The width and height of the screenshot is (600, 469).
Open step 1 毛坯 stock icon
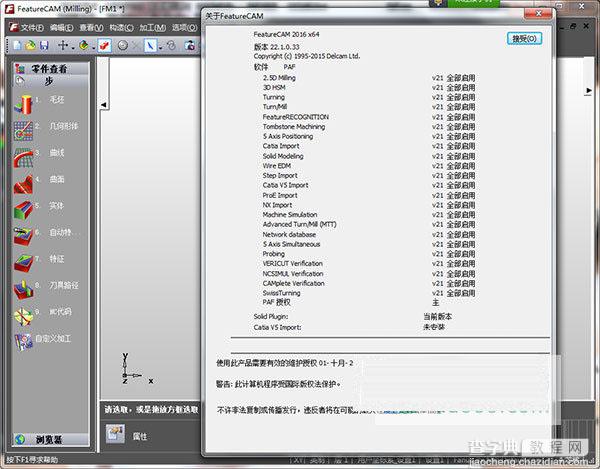(x=23, y=104)
